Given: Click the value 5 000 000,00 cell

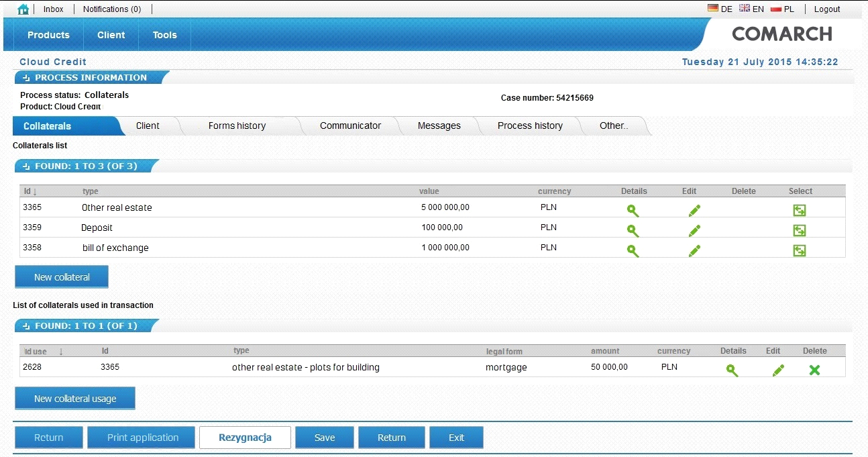Looking at the screenshot, I should (445, 207).
